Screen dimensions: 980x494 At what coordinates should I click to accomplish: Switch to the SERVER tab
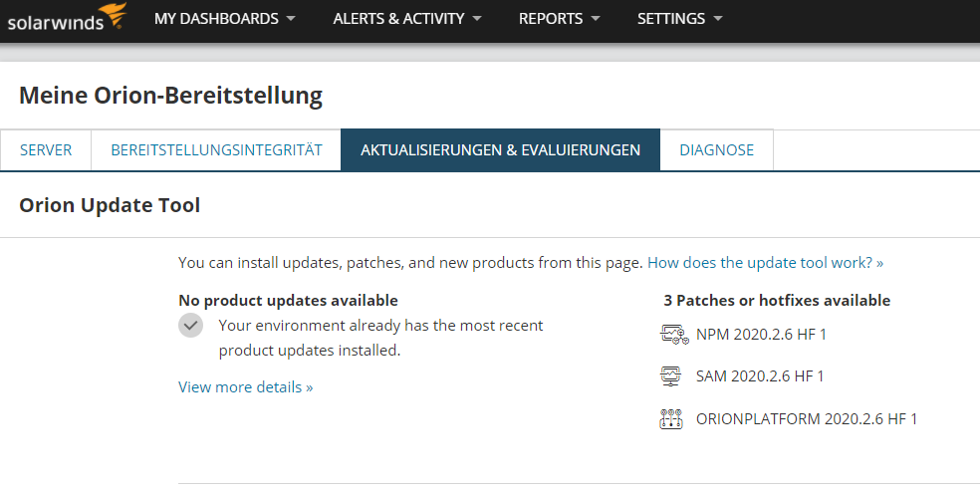click(46, 150)
